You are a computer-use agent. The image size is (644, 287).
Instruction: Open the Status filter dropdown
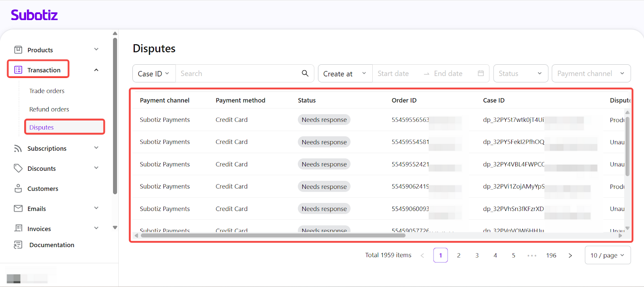[520, 74]
